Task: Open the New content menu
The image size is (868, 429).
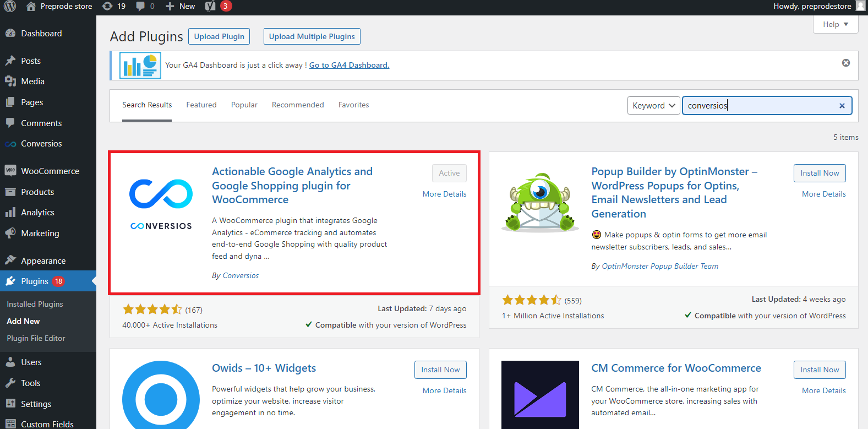Action: (x=181, y=6)
